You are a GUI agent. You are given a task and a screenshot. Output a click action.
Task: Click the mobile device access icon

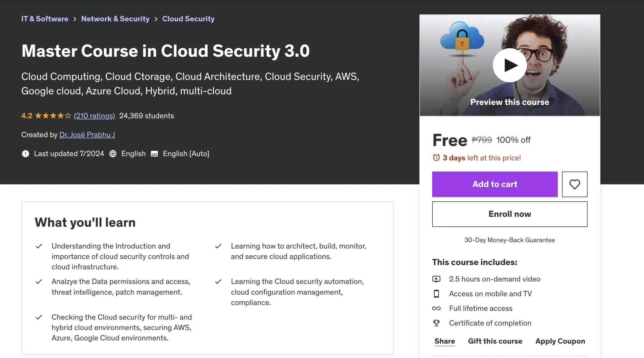pyautogui.click(x=436, y=294)
